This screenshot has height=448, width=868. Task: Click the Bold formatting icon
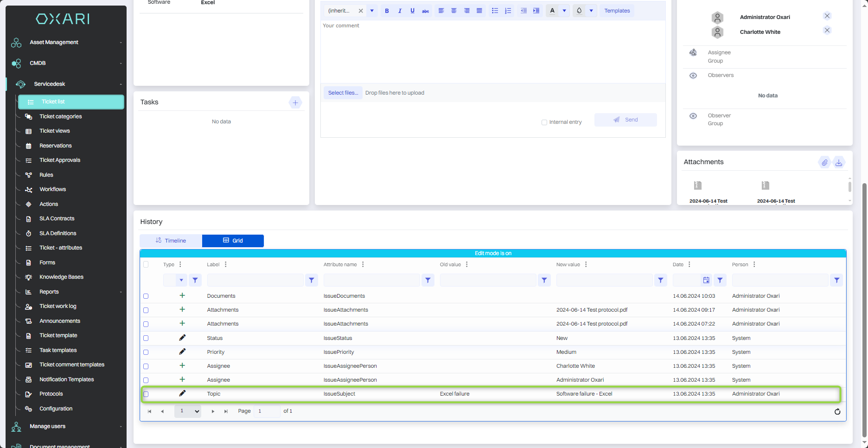(x=387, y=11)
